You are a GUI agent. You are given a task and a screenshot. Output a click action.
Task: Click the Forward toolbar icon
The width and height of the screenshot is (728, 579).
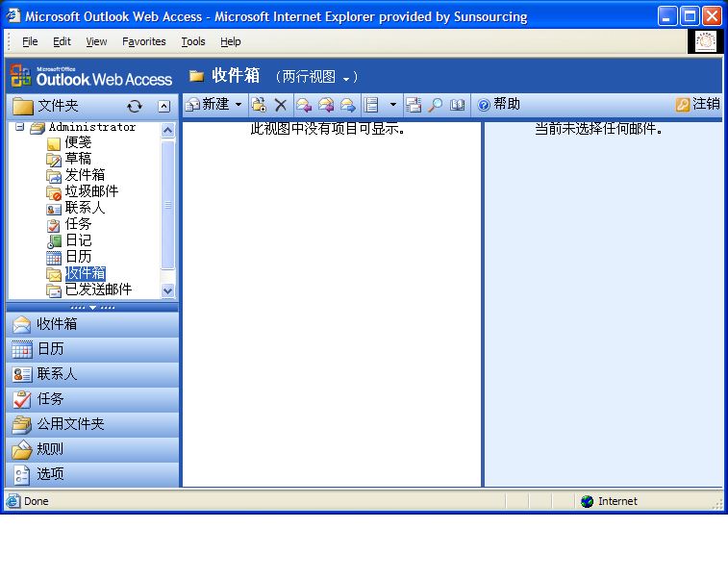tap(347, 105)
